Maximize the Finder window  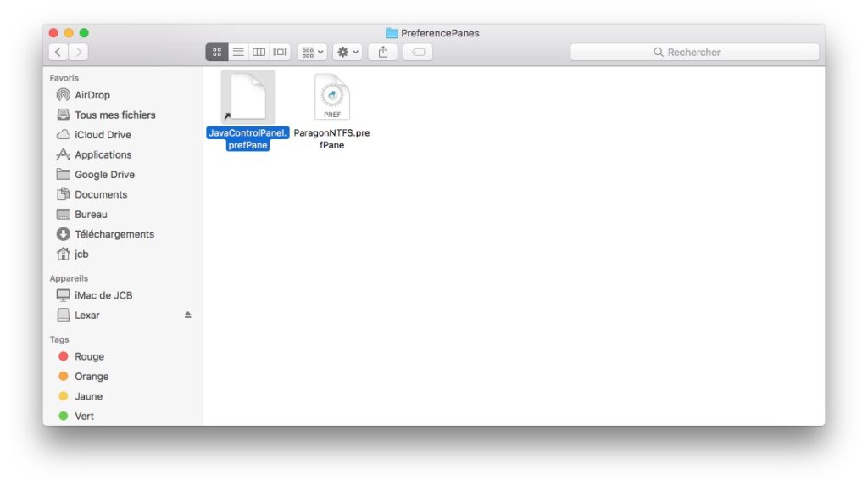(84, 33)
